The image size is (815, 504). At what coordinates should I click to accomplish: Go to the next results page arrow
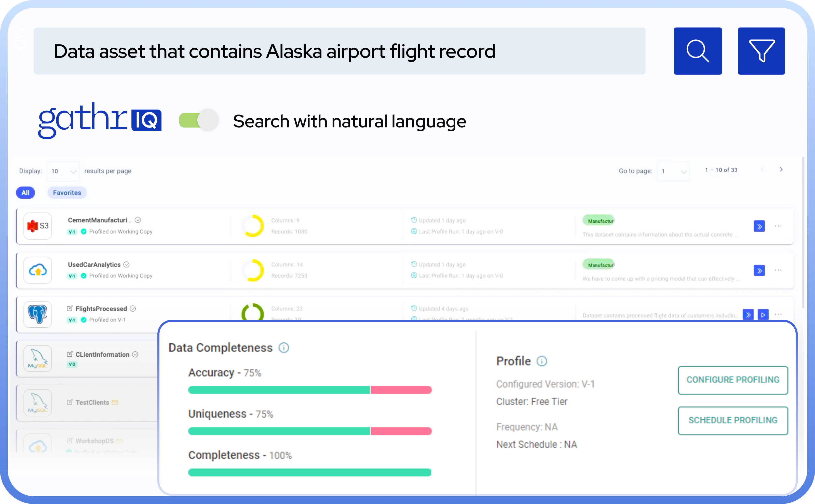(781, 170)
